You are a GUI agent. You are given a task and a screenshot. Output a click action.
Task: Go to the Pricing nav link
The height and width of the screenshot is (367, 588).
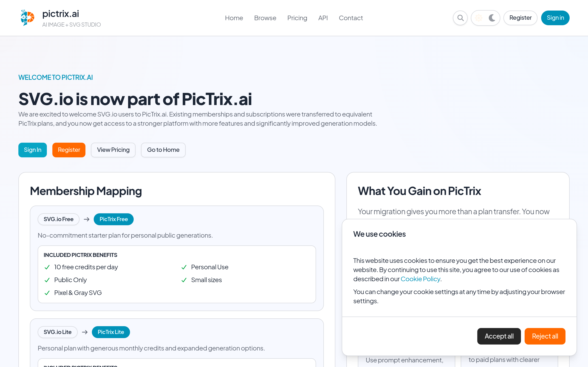(x=297, y=18)
